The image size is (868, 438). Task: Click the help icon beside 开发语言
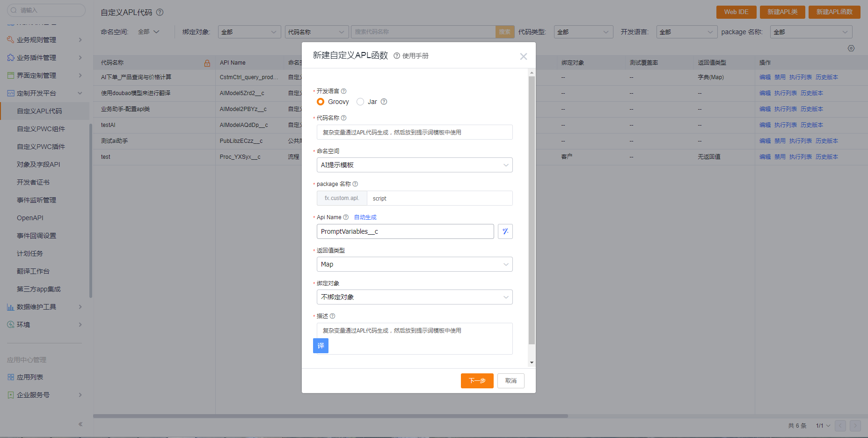343,91
